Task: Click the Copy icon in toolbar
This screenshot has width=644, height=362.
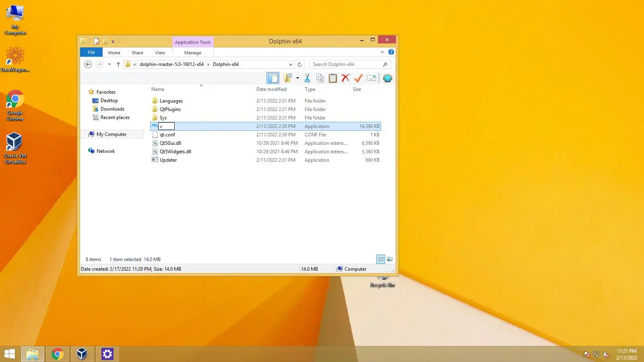Action: (320, 78)
